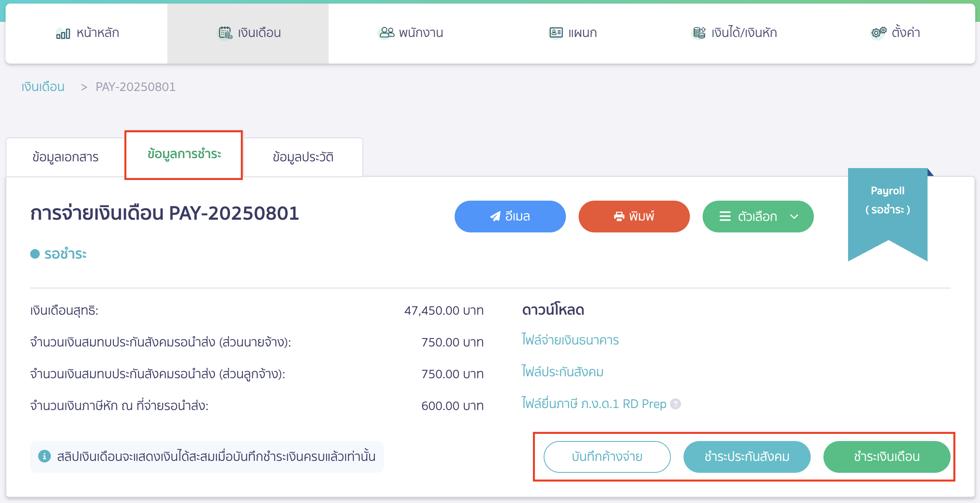Click the เงินเดือนสุทธิ: label
980x503 pixels.
[x=64, y=310]
